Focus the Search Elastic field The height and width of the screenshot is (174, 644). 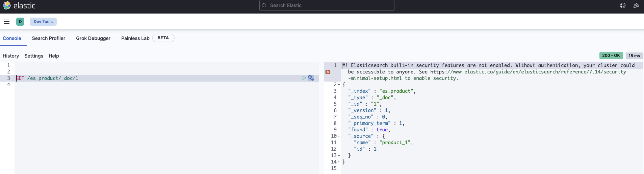pos(327,5)
